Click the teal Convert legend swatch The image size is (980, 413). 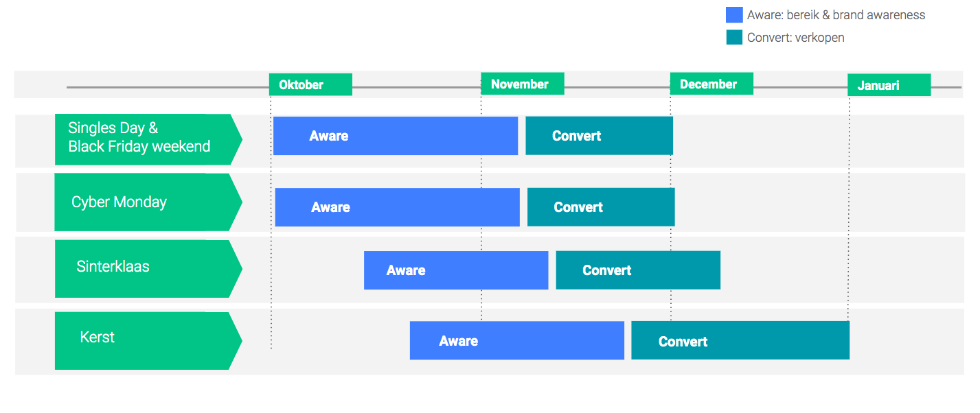[734, 38]
